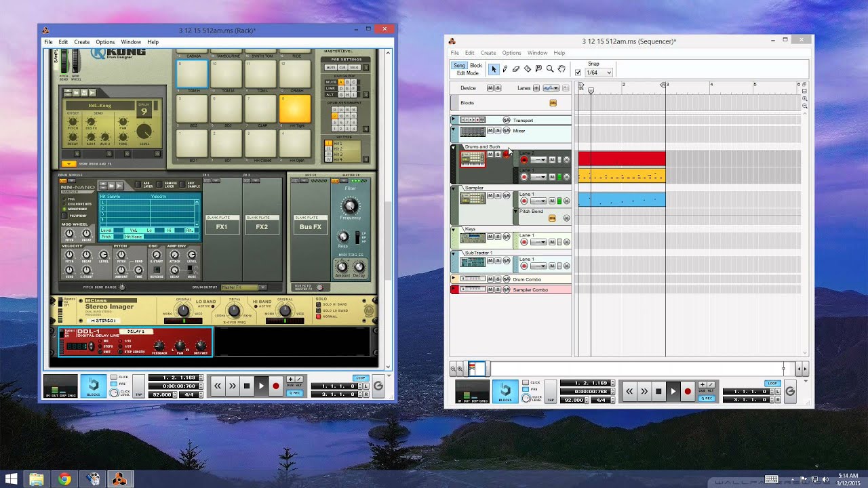The width and height of the screenshot is (868, 488).
Task: Rewind in the Sequencer transport
Action: click(x=629, y=391)
